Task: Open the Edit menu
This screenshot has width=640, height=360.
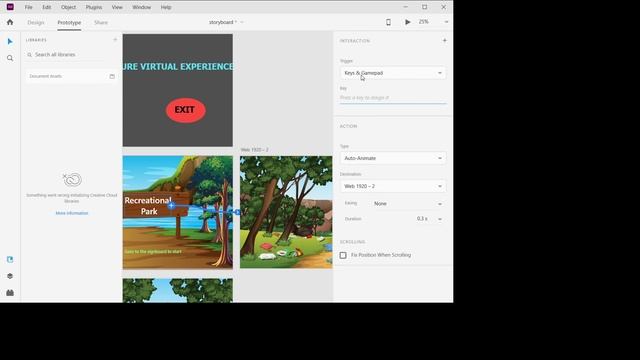Action: point(47,7)
